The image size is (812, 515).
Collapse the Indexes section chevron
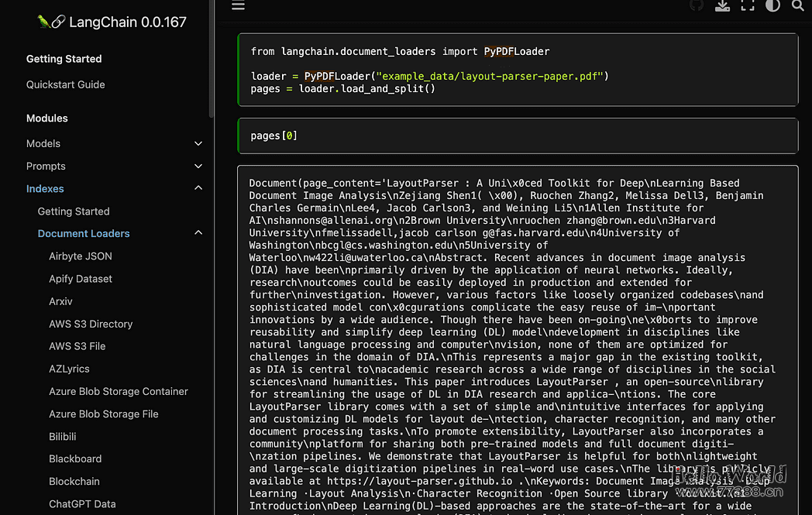[198, 188]
